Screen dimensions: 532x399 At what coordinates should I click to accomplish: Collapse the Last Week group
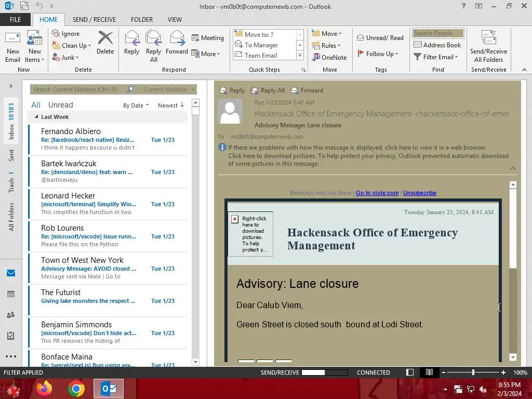point(36,117)
